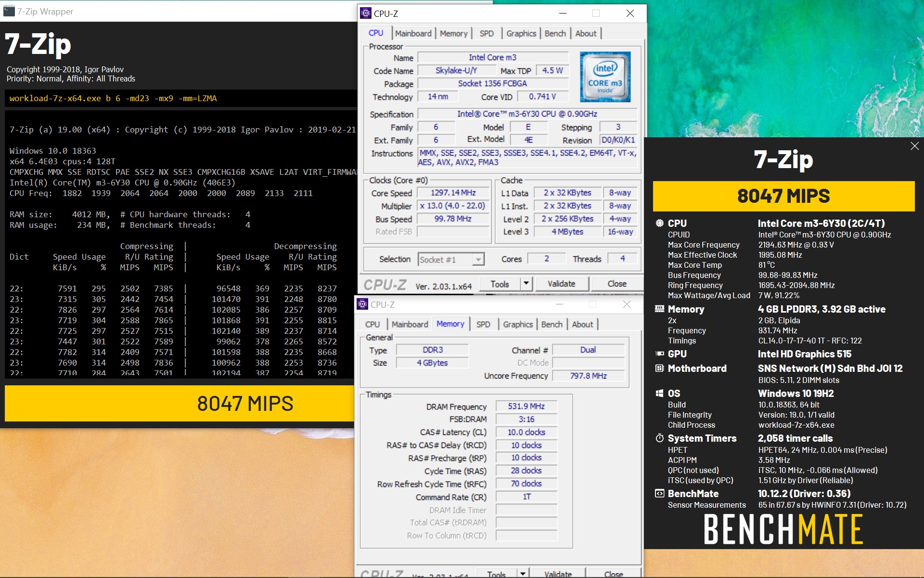Close the BenchMate 7-Zip result panel

(914, 146)
